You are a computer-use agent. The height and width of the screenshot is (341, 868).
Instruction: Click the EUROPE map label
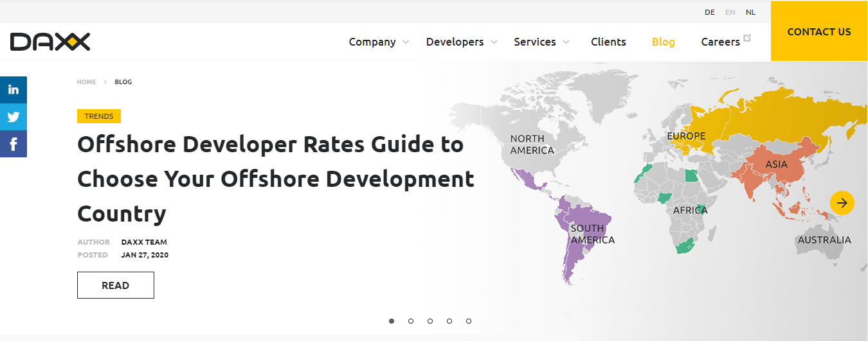[x=686, y=136]
